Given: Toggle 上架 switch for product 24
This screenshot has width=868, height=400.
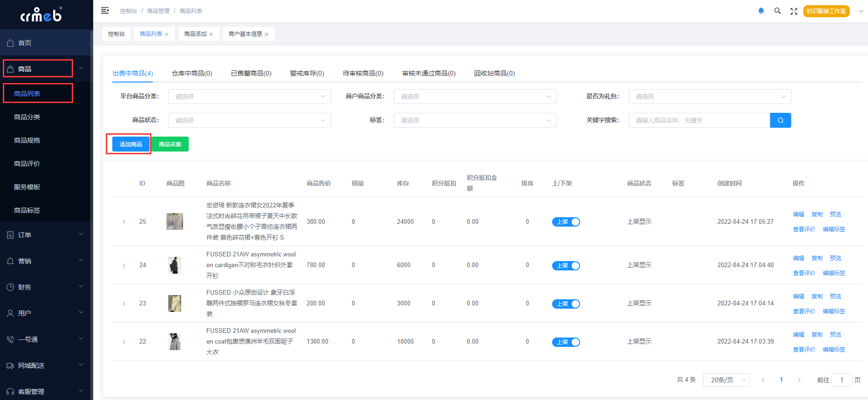Looking at the screenshot, I should [566, 266].
